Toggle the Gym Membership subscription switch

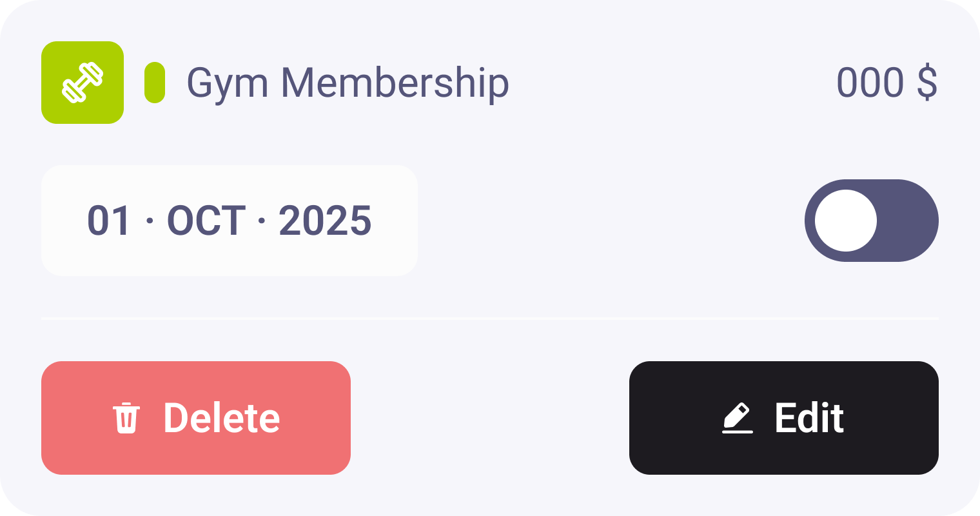coord(871,221)
